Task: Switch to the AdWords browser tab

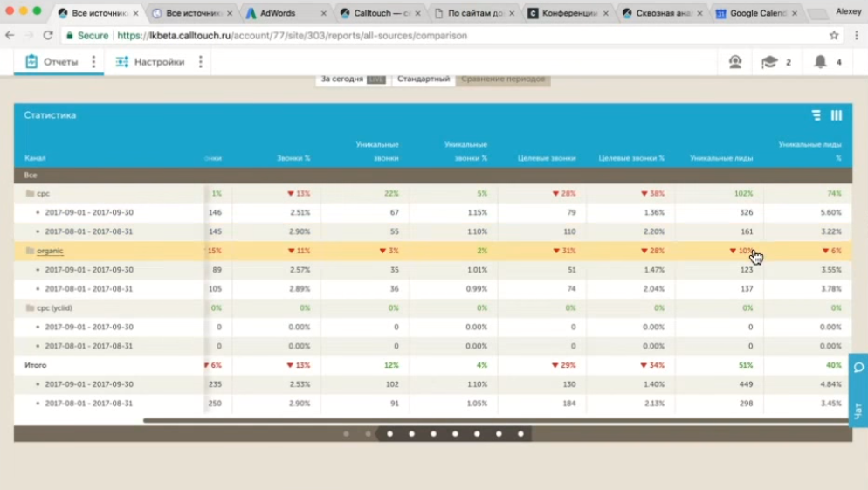Action: [x=278, y=13]
